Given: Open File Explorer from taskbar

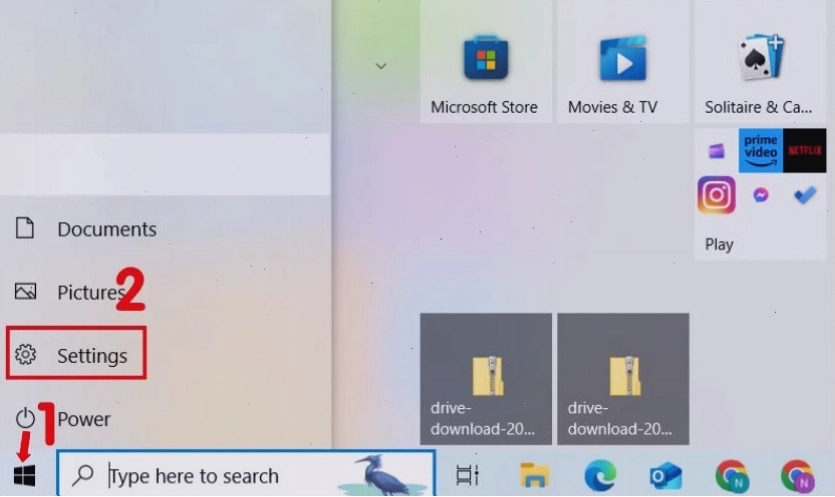Looking at the screenshot, I should pyautogui.click(x=534, y=475).
